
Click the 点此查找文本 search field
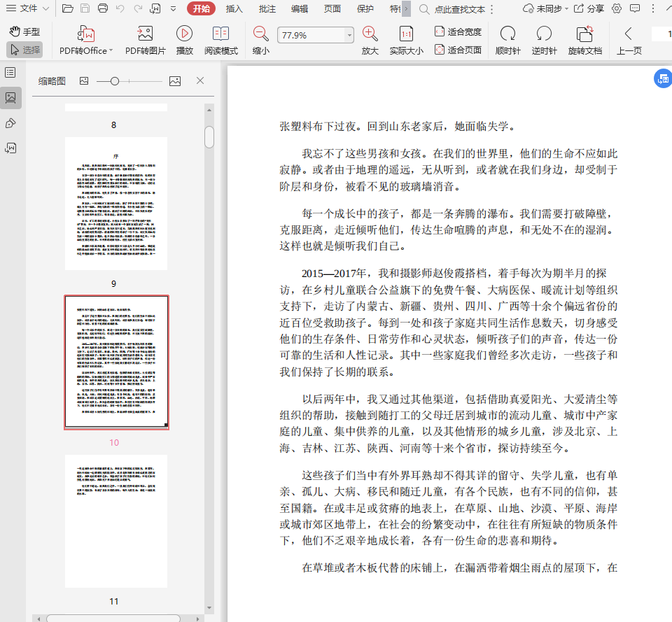[x=459, y=9]
